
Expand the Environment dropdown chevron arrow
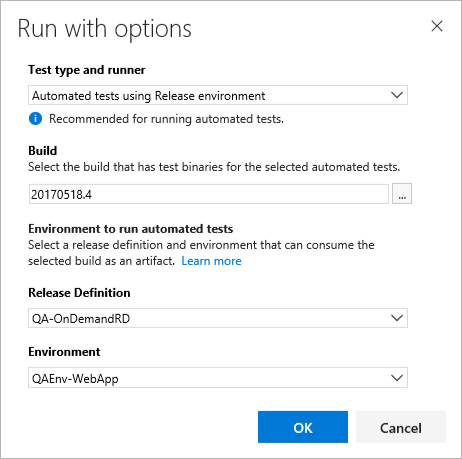pos(397,378)
